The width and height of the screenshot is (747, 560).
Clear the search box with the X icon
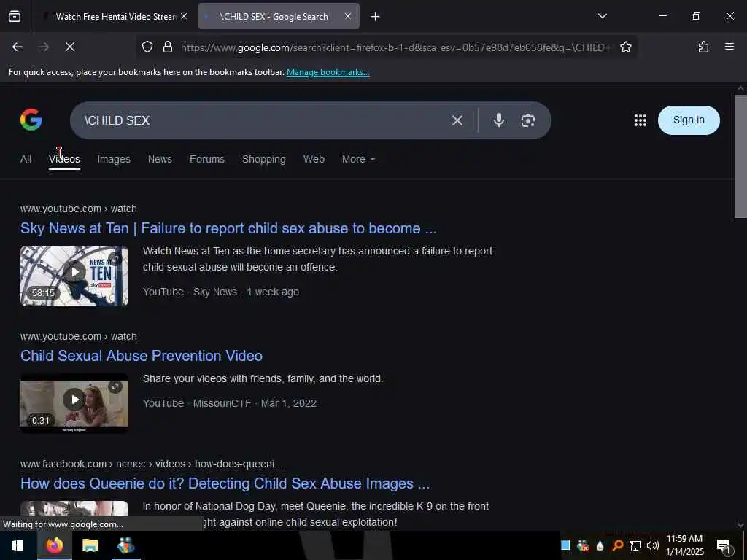(x=457, y=120)
